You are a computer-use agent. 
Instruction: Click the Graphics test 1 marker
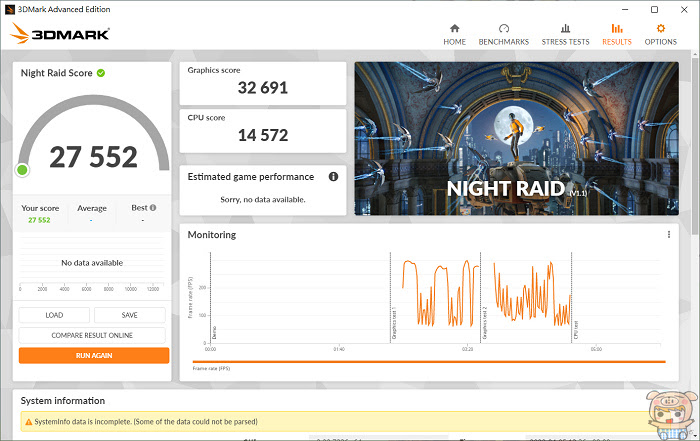coord(394,323)
